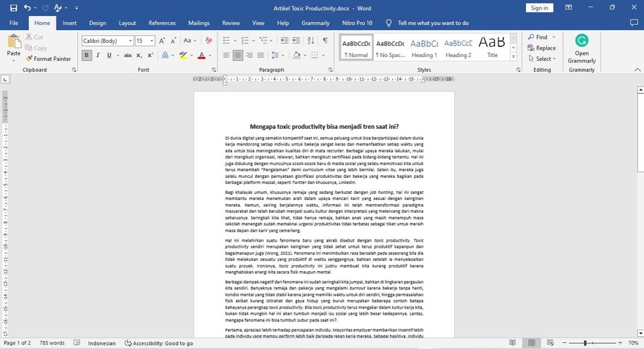Save the document using the floppy disk icon
The image size is (644, 349).
[13, 8]
